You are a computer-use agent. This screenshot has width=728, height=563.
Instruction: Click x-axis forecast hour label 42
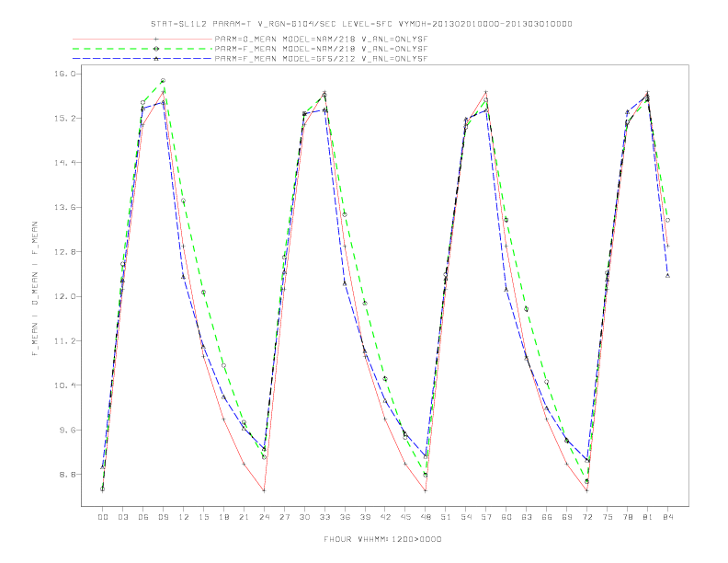pos(385,517)
